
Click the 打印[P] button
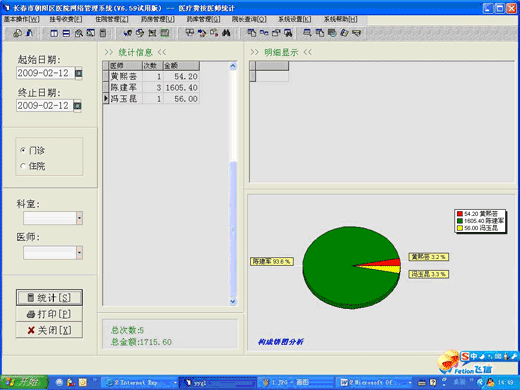pos(49,314)
